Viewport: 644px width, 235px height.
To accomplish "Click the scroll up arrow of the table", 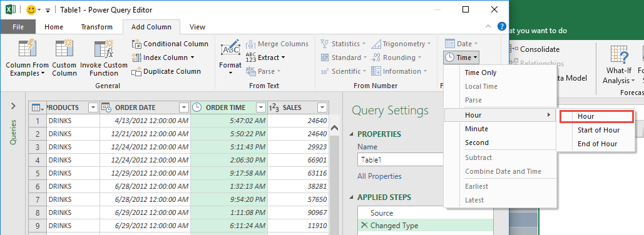I will (x=334, y=128).
